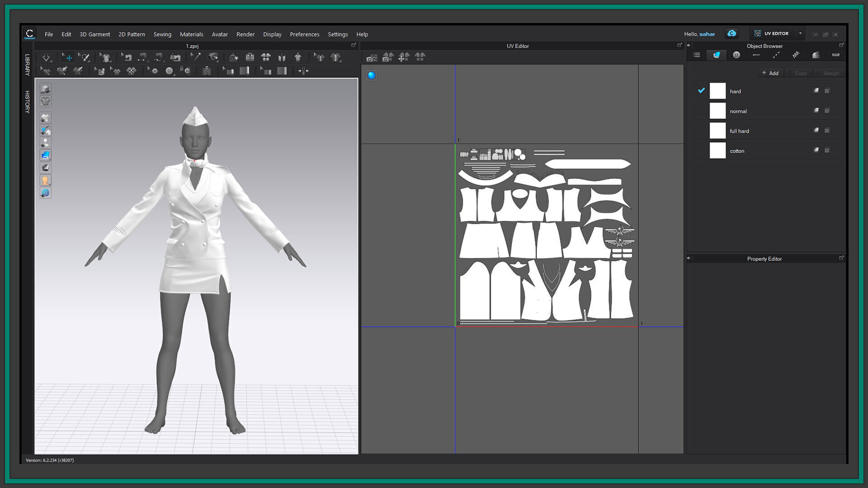The image size is (868, 488).
Task: Open the Render menu
Action: (245, 34)
